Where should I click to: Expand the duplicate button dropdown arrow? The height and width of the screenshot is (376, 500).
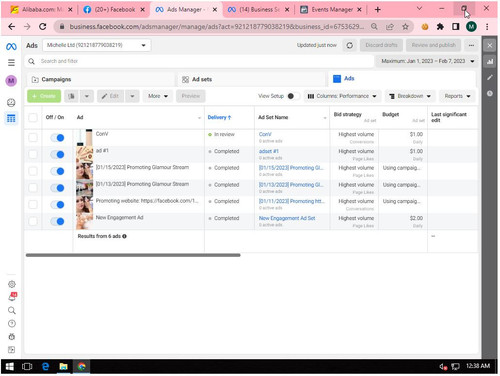tap(87, 96)
